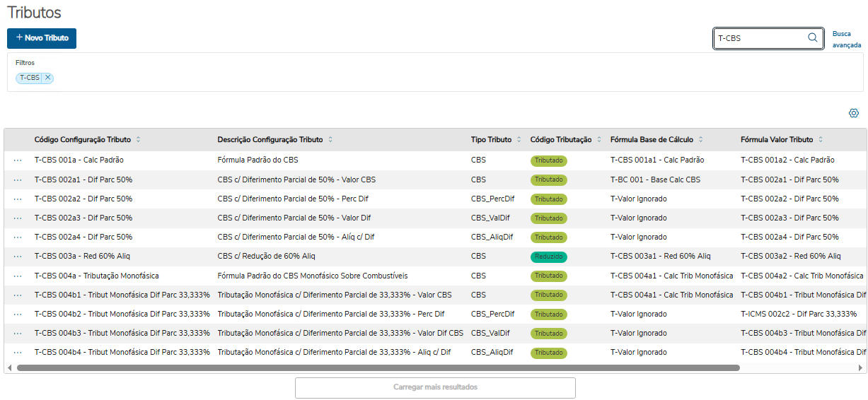Select 'T-CBS 001a2 - Calc Padrão' cell
Screen dimensions: 868x400
[x=787, y=160]
